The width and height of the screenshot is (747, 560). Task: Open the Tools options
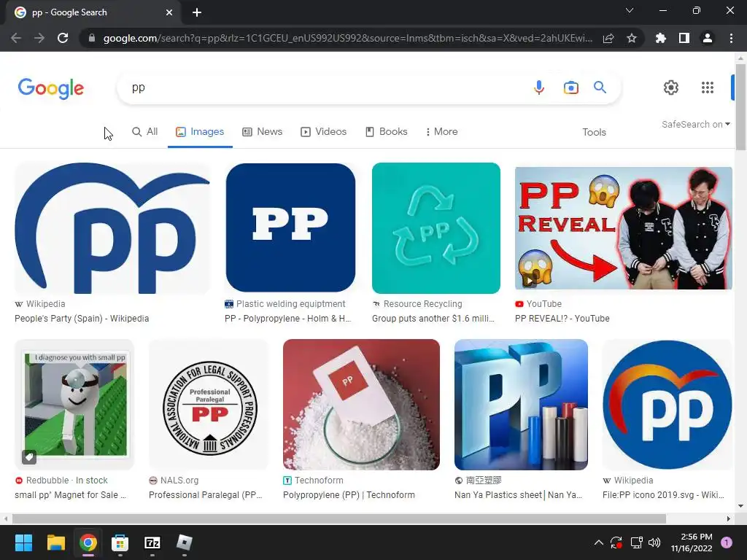(x=594, y=132)
